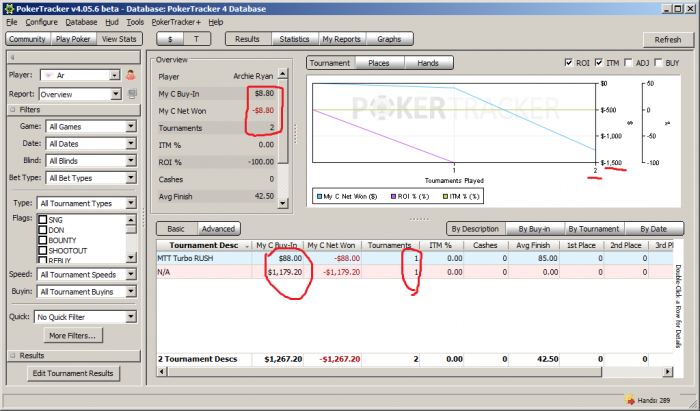
Task: Select the MTT Turbo RUSH row
Action: pos(414,258)
